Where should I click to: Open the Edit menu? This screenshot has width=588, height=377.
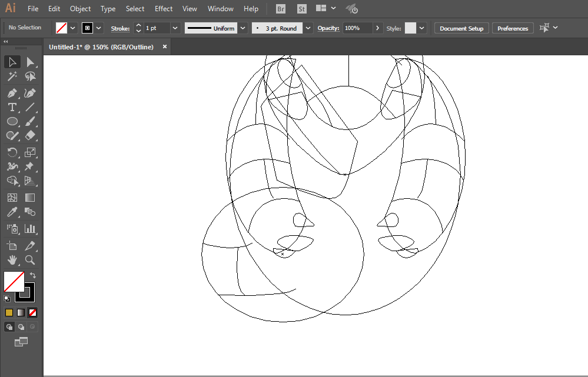click(54, 9)
